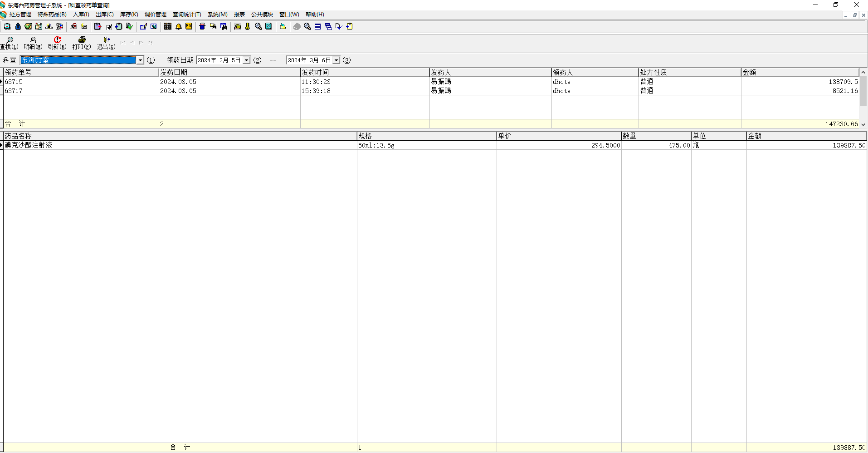The height and width of the screenshot is (453, 868).
Task: Expand the 科室 department dropdown arrow
Action: (x=141, y=60)
